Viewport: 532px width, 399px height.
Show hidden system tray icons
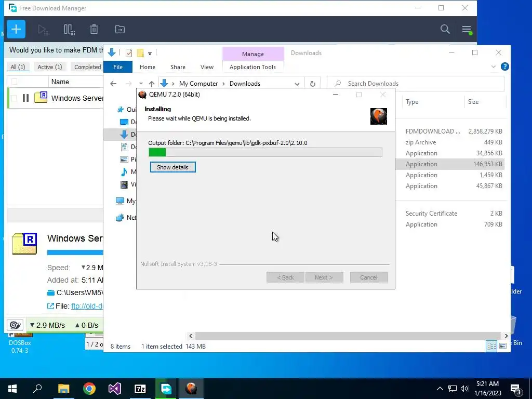pos(440,389)
